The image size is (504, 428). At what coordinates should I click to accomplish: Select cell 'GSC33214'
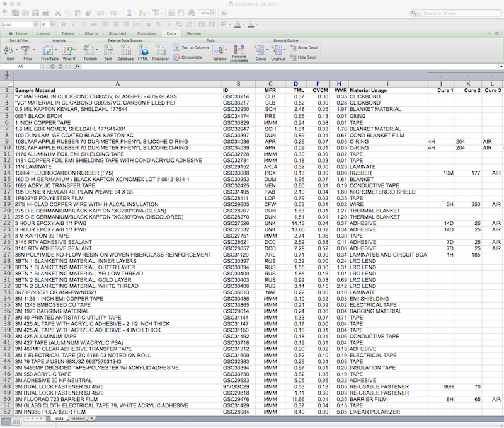239,96
